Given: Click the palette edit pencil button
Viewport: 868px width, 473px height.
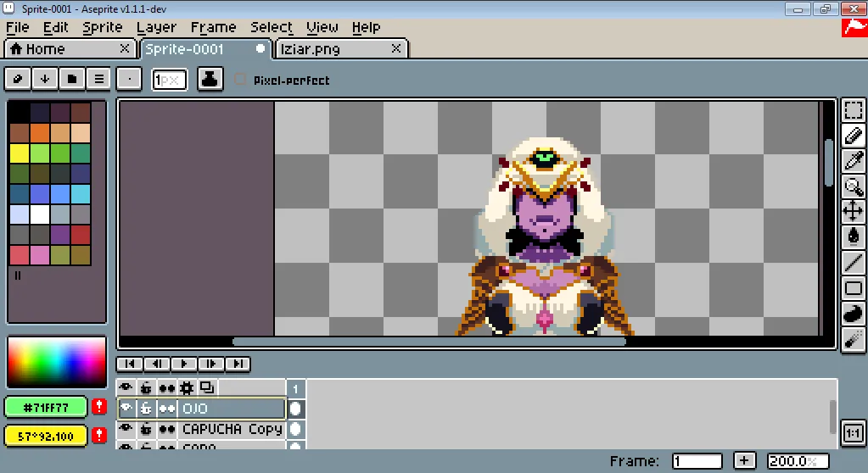Looking at the screenshot, I should (x=18, y=79).
